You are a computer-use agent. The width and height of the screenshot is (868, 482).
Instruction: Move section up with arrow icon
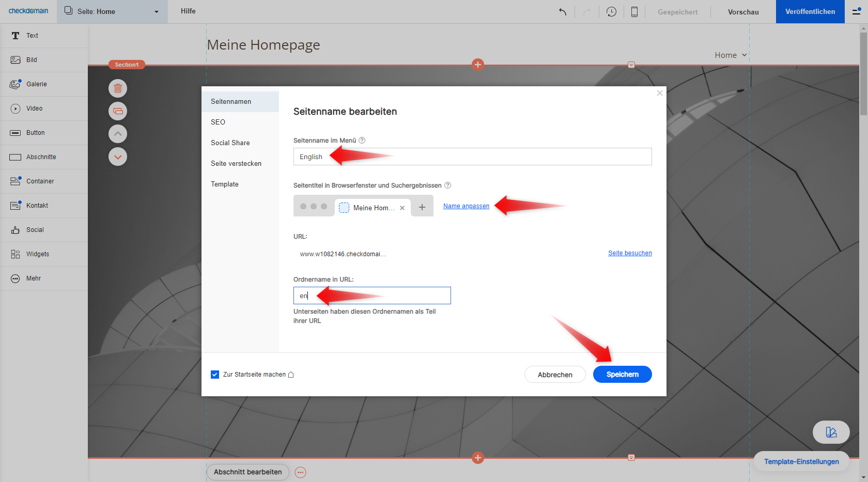[118, 134]
